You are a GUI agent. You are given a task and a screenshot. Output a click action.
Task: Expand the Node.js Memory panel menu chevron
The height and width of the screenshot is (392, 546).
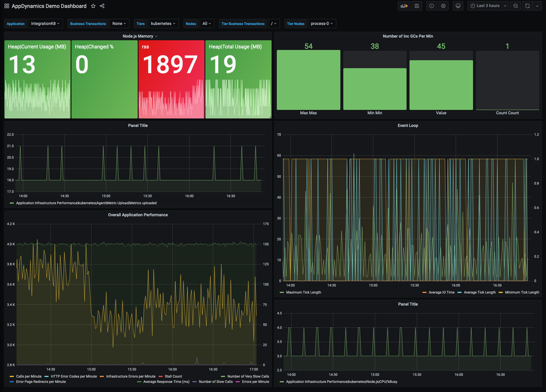click(156, 36)
